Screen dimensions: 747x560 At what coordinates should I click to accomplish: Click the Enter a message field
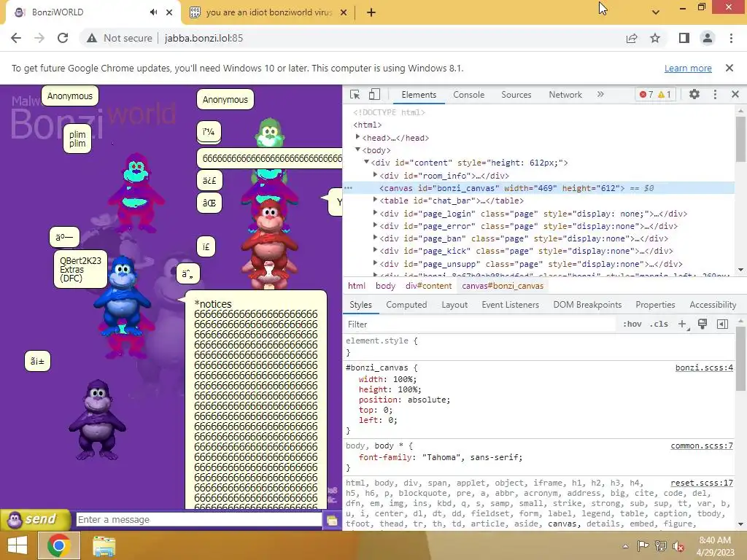(x=198, y=519)
